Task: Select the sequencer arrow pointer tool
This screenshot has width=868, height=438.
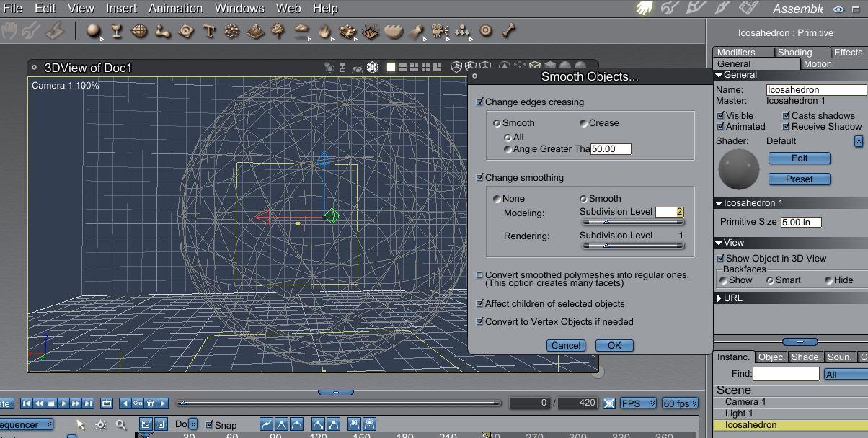Action: coord(80,425)
